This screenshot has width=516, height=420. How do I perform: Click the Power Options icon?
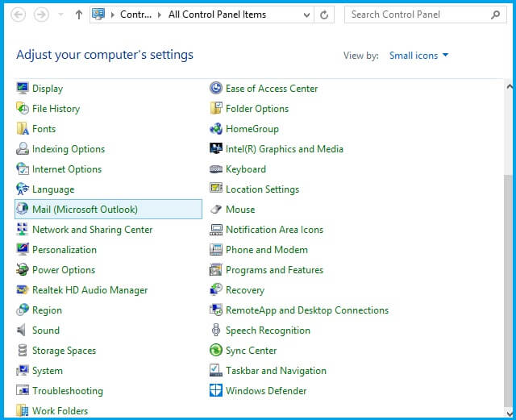tap(23, 269)
